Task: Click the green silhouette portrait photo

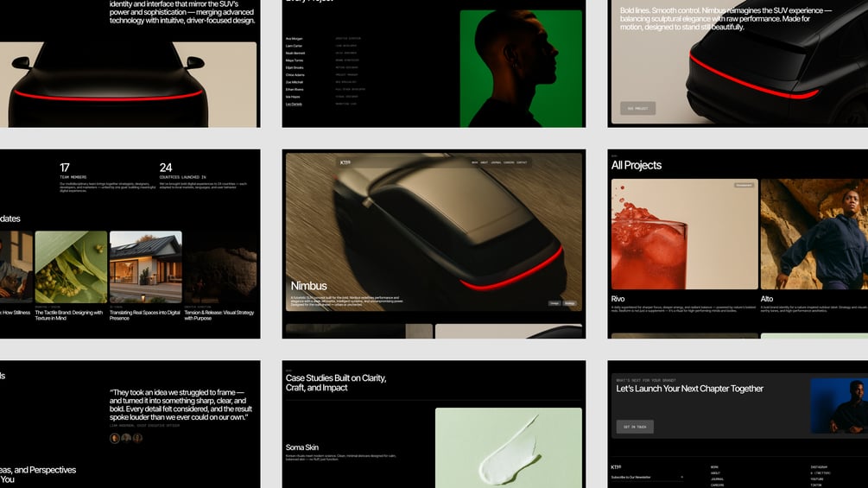Action: [521, 68]
